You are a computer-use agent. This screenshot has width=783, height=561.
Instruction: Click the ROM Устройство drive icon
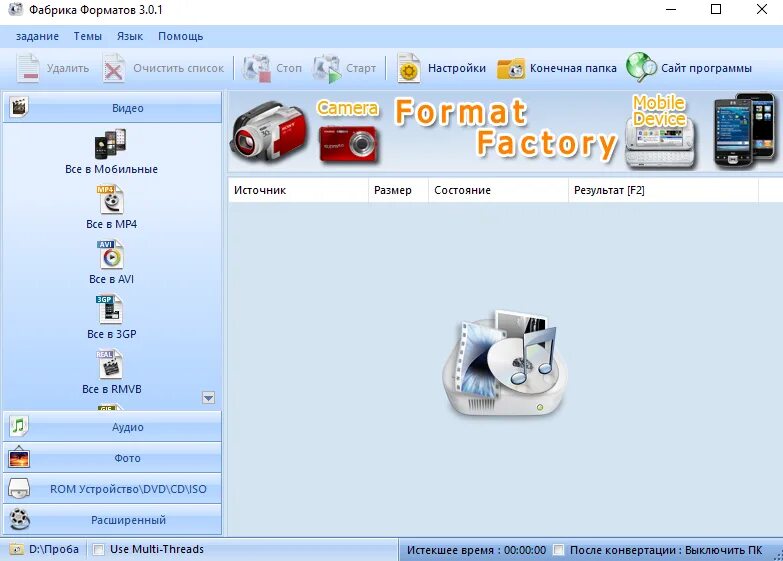(x=19, y=489)
